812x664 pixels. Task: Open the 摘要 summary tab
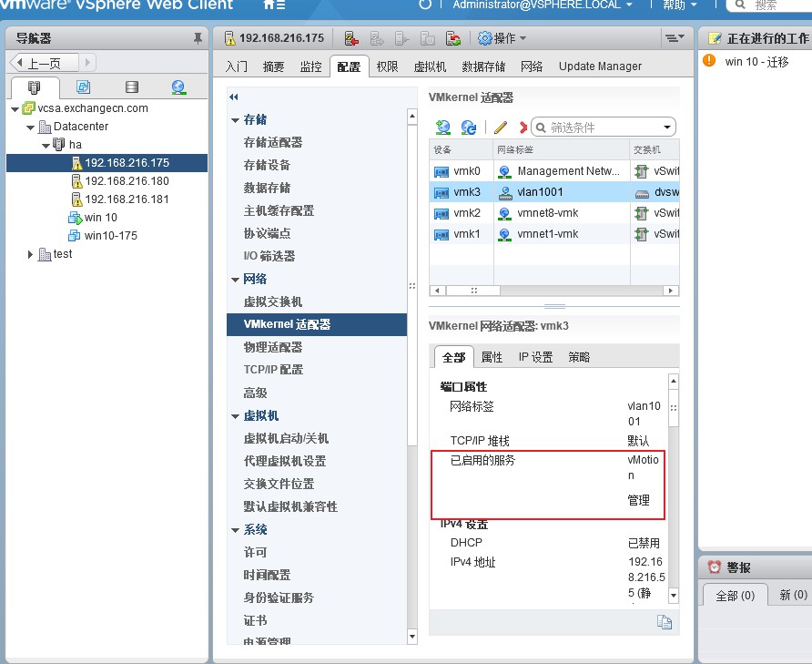click(273, 66)
